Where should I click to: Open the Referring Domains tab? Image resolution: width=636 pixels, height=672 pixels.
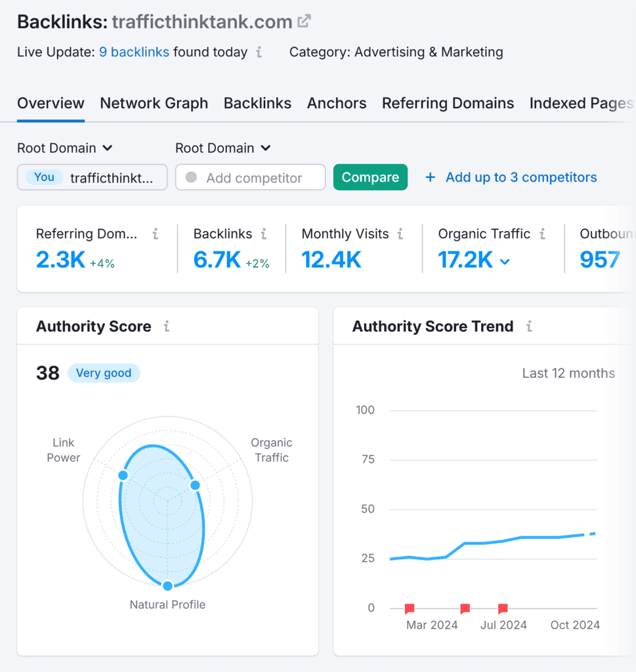click(448, 103)
